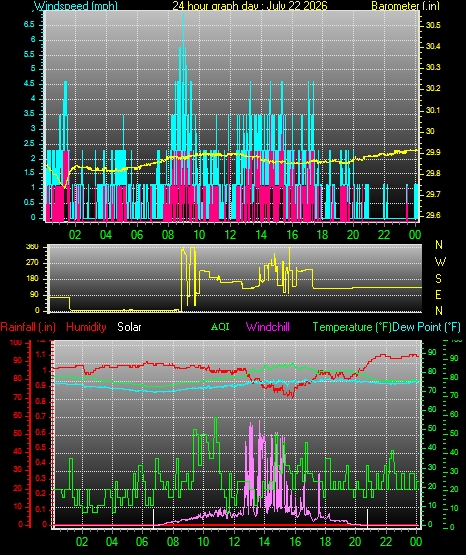Click compass letter "S" beside the wind direction chart
Screen dimensions: 466x555
pyautogui.click(x=438, y=279)
